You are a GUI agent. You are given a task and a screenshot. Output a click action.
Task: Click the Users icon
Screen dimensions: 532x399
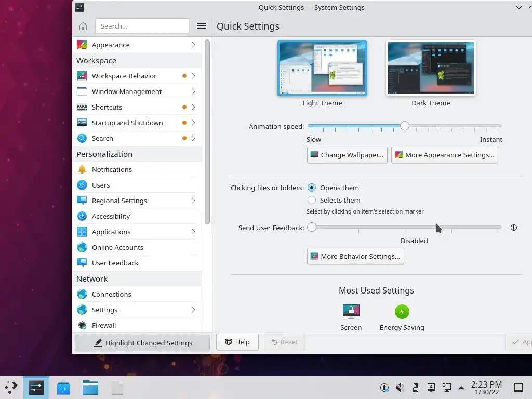(x=82, y=185)
